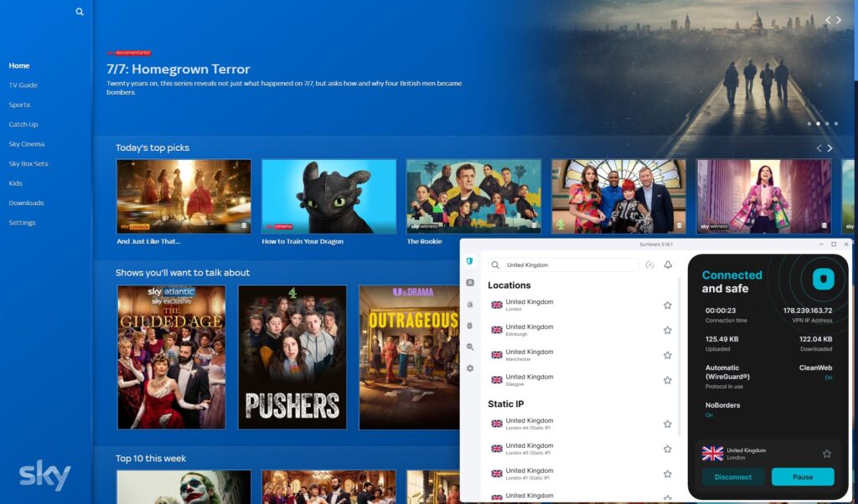Open the Sky search magnifier icon

tap(80, 12)
